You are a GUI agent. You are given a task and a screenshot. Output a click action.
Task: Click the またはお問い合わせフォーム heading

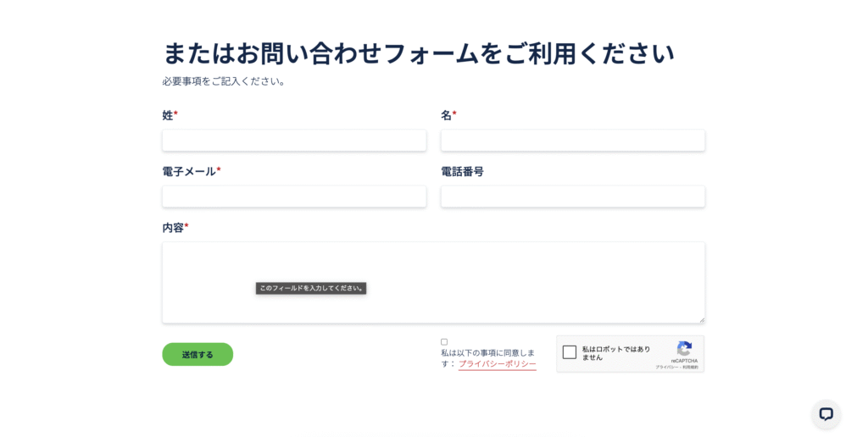click(419, 53)
